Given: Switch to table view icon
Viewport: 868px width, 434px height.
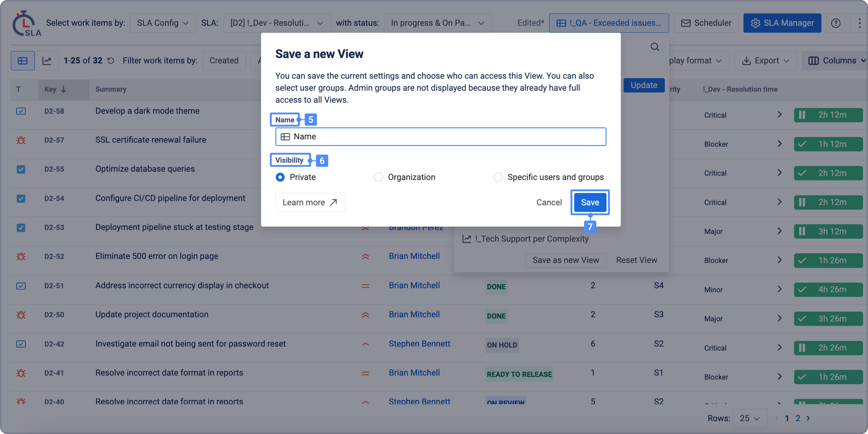Looking at the screenshot, I should pyautogui.click(x=23, y=61).
